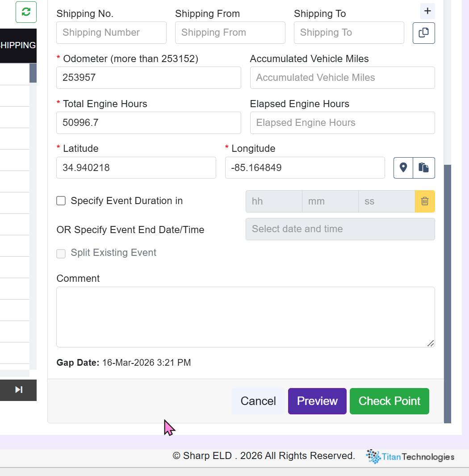The image size is (469, 476).
Task: Click the green refresh icon button
Action: (26, 12)
